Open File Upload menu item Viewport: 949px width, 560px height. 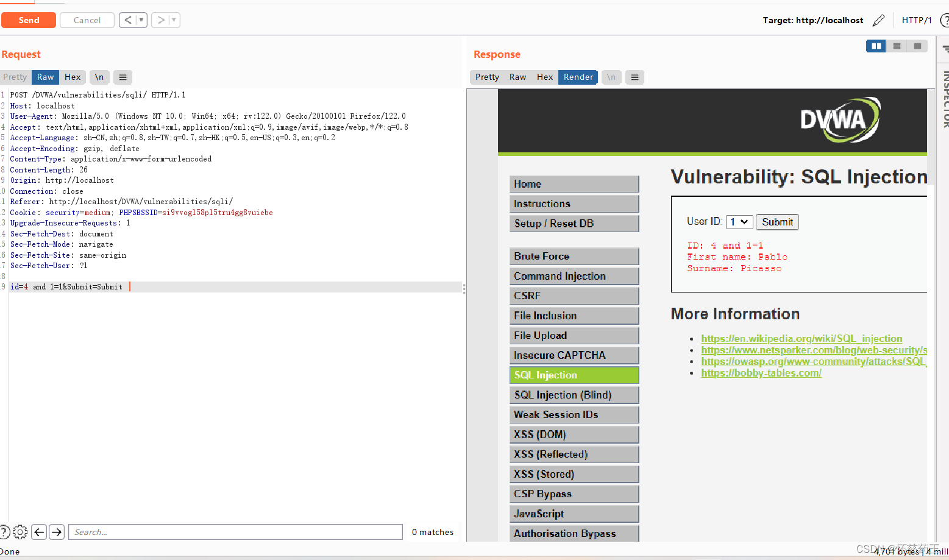(x=574, y=335)
